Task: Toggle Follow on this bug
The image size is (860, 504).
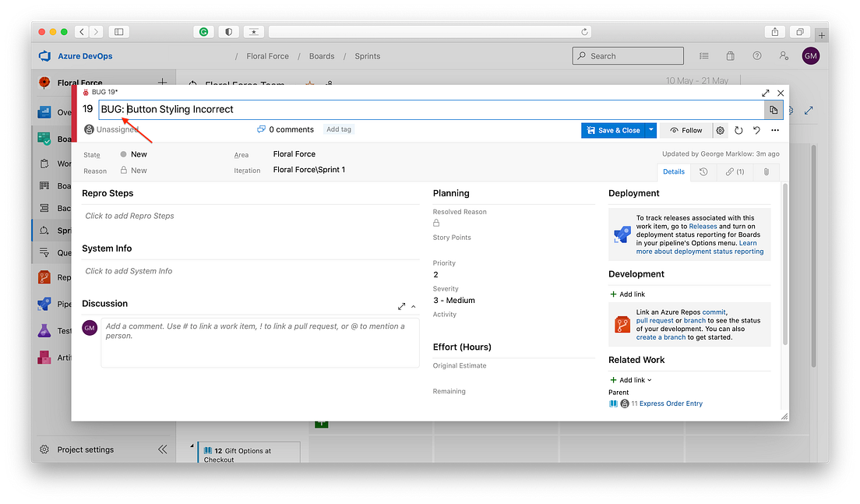Action: point(686,130)
